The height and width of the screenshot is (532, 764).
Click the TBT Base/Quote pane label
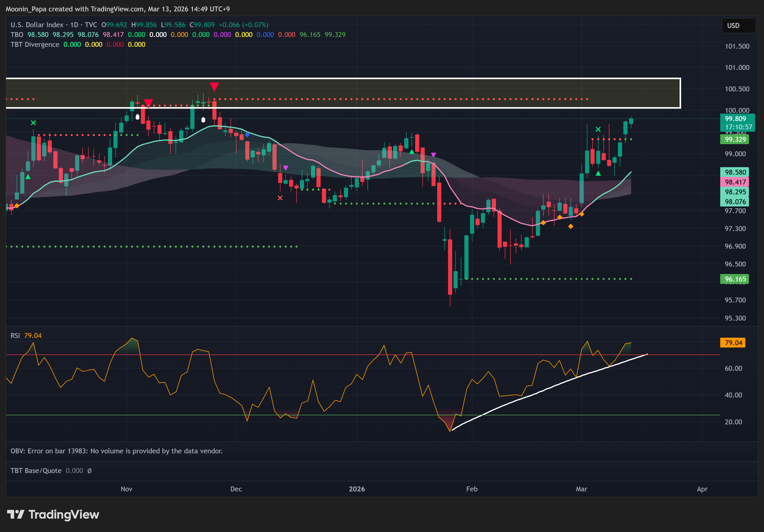(x=36, y=470)
